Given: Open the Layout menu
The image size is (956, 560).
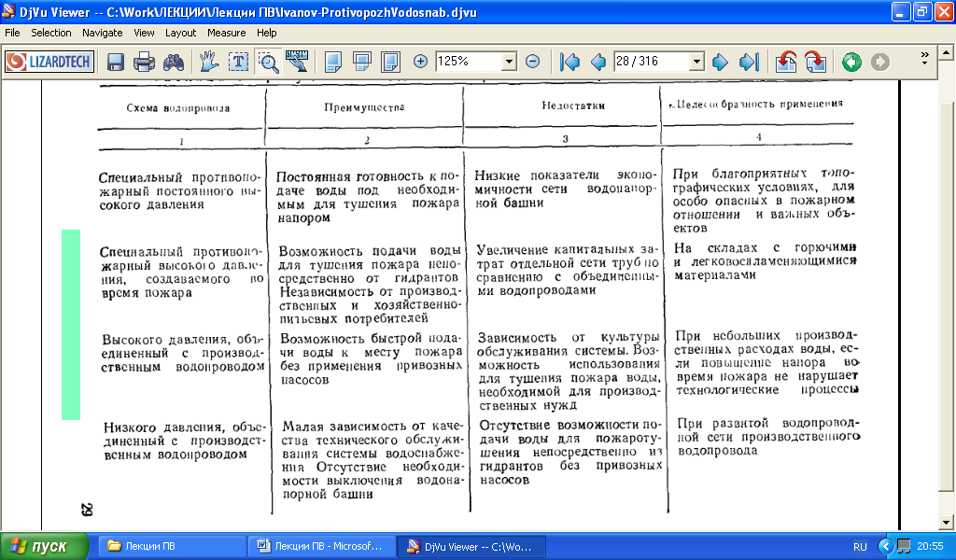Looking at the screenshot, I should tap(180, 33).
